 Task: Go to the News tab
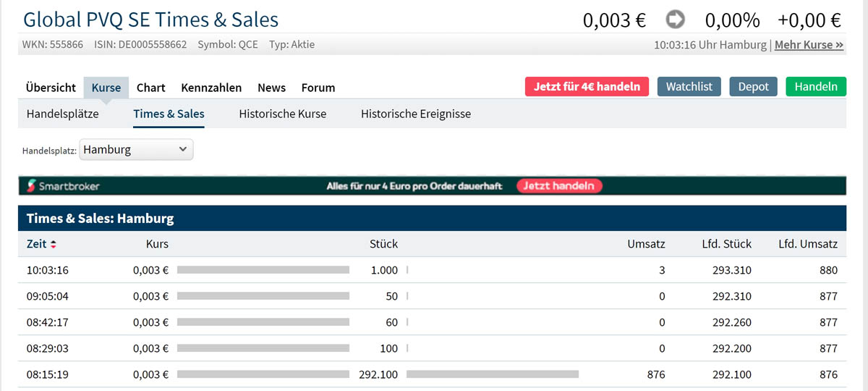[271, 88]
